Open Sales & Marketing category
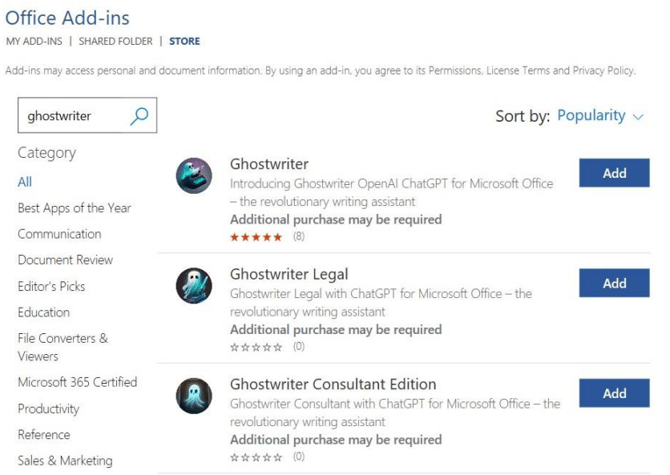Image resolution: width=670 pixels, height=475 pixels. tap(65, 461)
